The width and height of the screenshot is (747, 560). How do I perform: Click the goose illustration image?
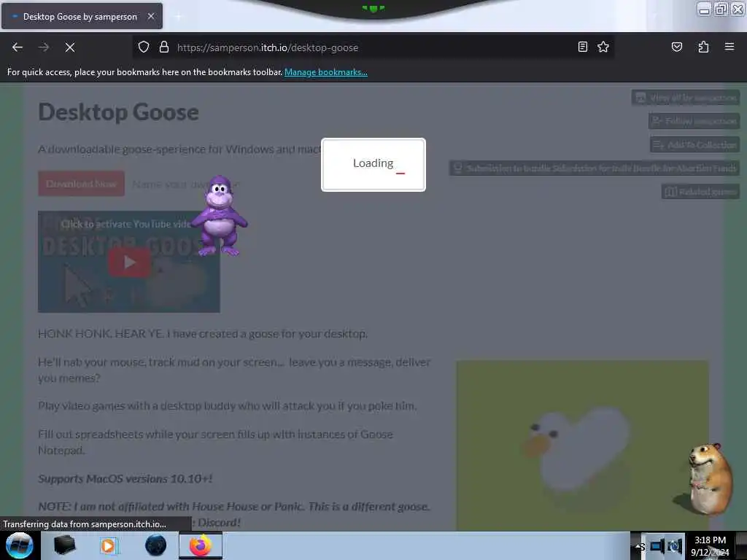pyautogui.click(x=582, y=446)
